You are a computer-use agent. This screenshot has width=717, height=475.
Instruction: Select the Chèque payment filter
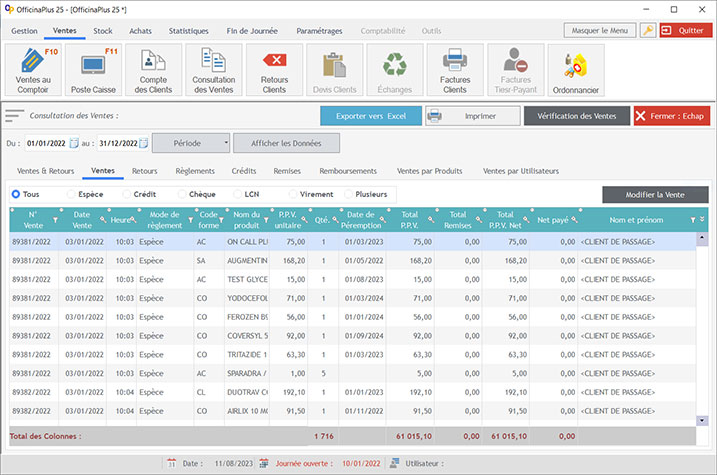tap(184, 194)
